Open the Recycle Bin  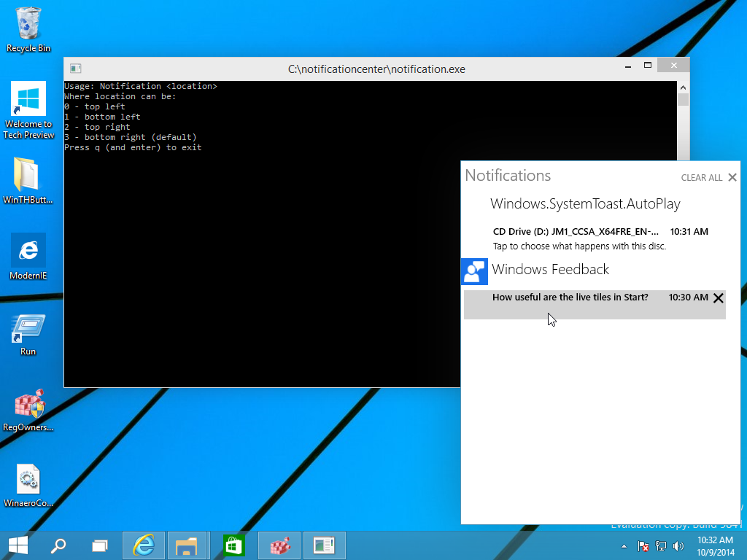click(28, 22)
